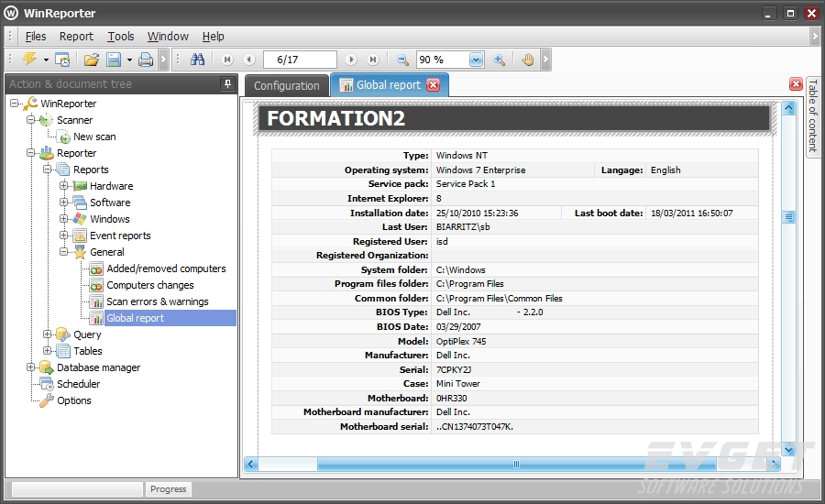The height and width of the screenshot is (504, 825).
Task: Open the Table of content side tab
Action: coord(812,115)
